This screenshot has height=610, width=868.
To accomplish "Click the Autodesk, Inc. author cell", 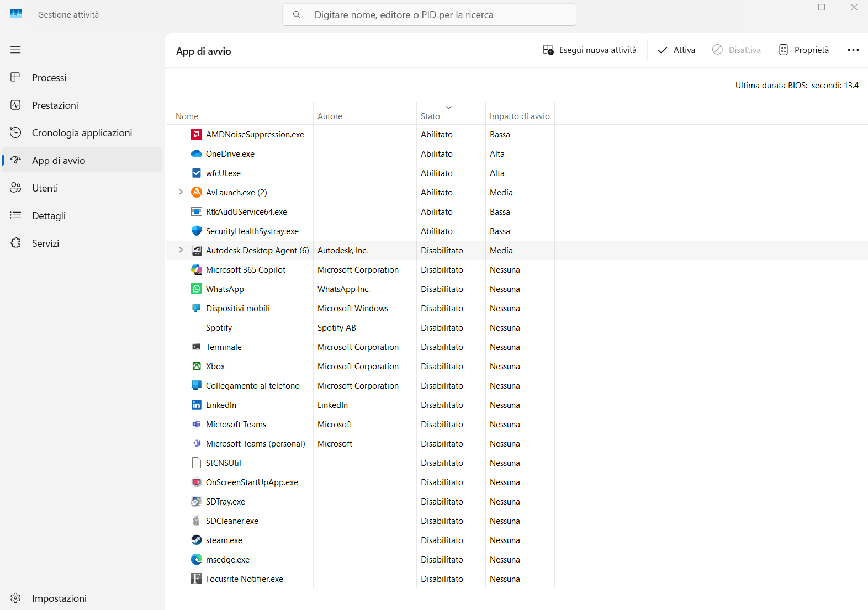I will [x=342, y=251].
